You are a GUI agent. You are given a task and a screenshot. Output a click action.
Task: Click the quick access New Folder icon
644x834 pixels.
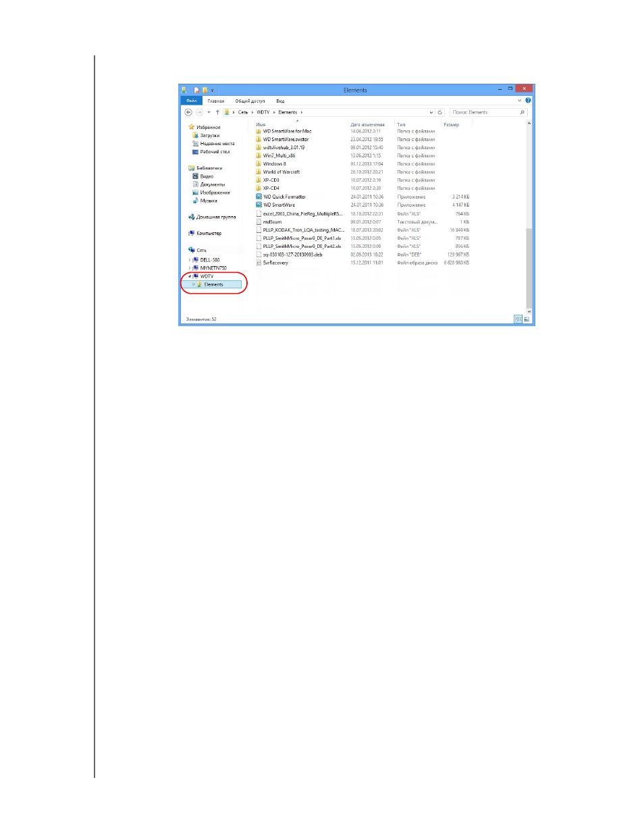click(205, 90)
